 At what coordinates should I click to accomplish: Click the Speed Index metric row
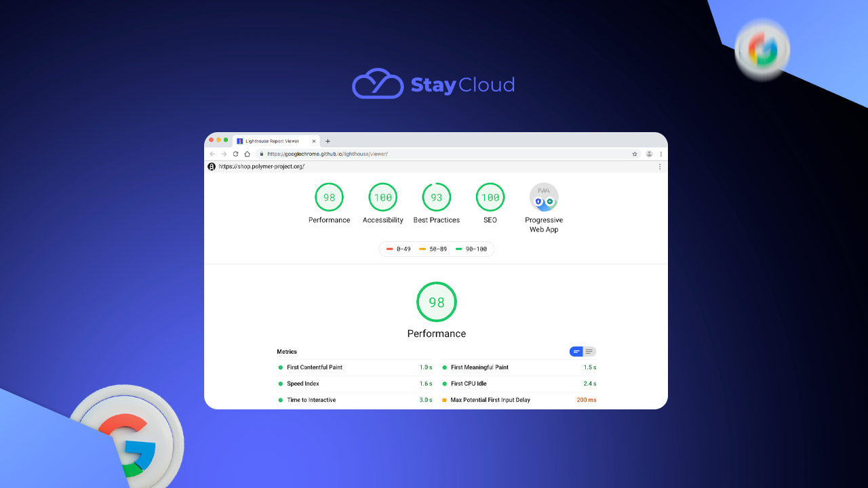pos(355,384)
